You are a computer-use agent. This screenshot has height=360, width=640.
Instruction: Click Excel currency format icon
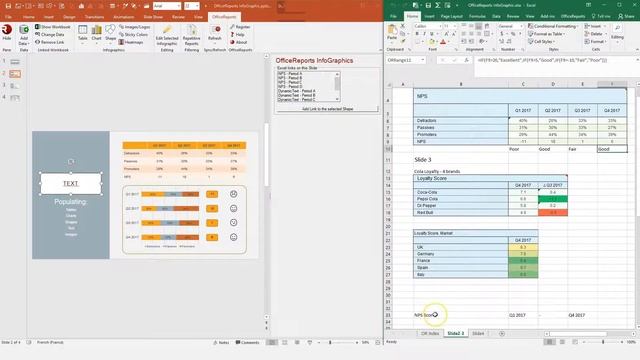click(502, 34)
